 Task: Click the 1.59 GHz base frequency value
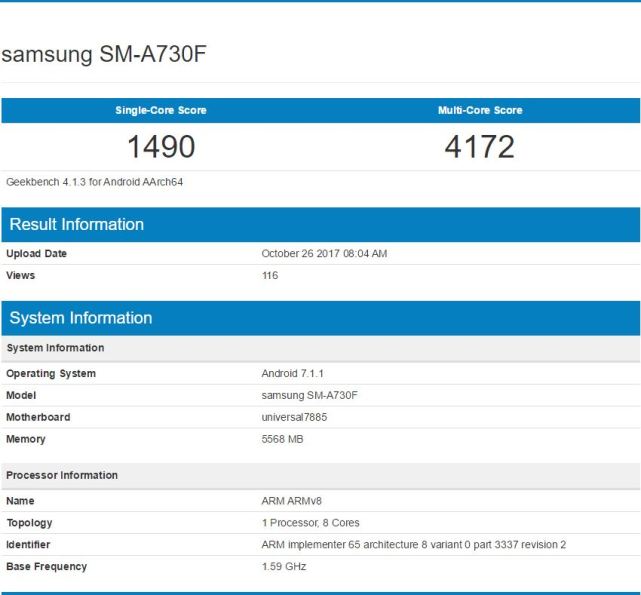(x=284, y=567)
